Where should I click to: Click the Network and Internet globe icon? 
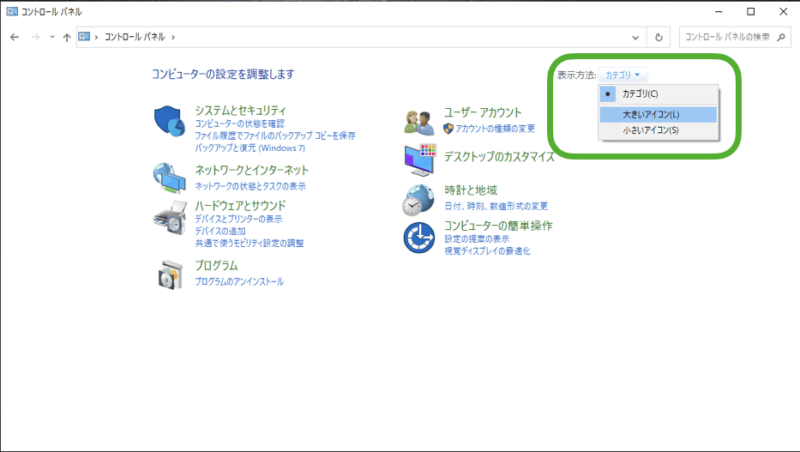click(x=170, y=177)
